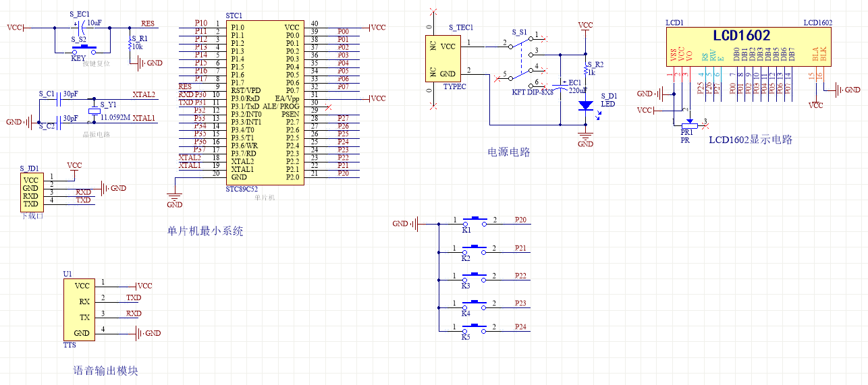Click the P24 net label beside K5
The width and height of the screenshot is (868, 385).
520,327
